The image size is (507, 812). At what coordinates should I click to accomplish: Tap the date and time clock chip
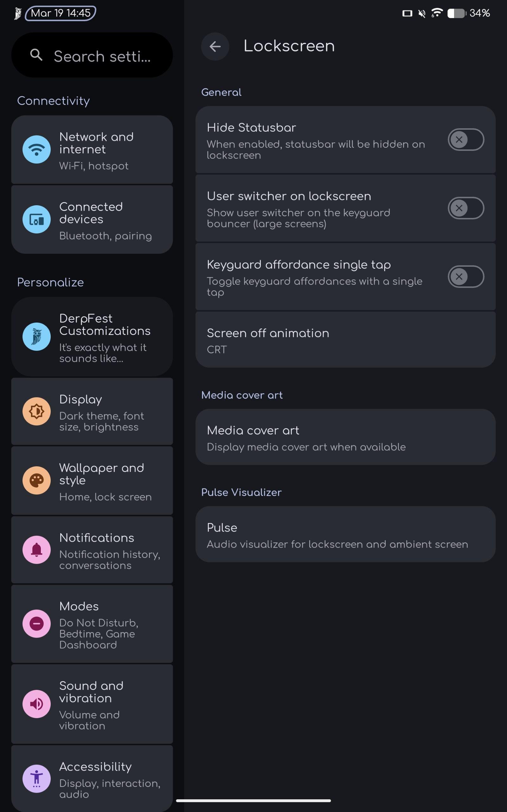pos(61,13)
